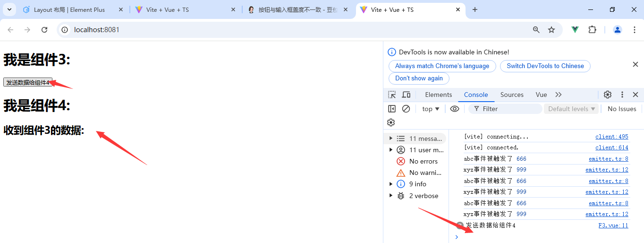The height and width of the screenshot is (243, 644).
Task: Click the 收到组件3的数据 text
Action: 44,130
